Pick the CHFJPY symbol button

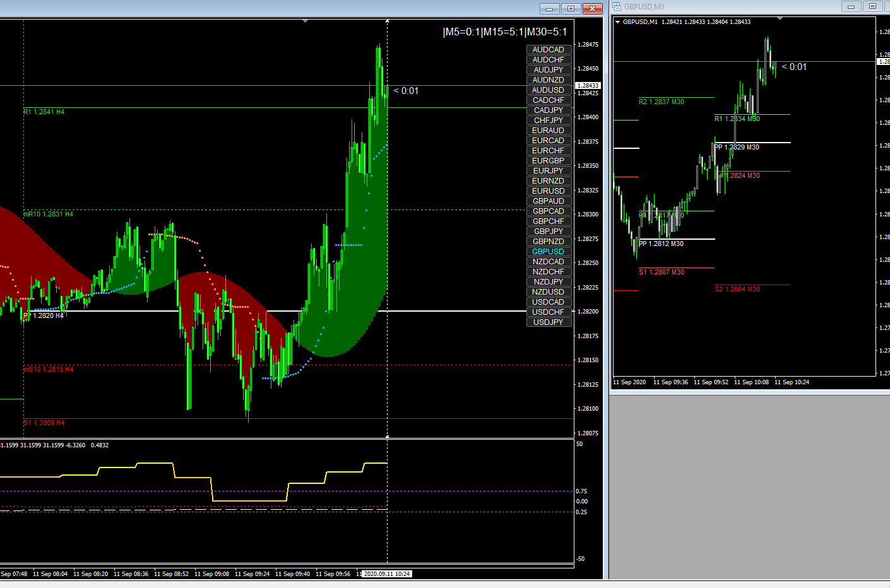click(x=549, y=121)
